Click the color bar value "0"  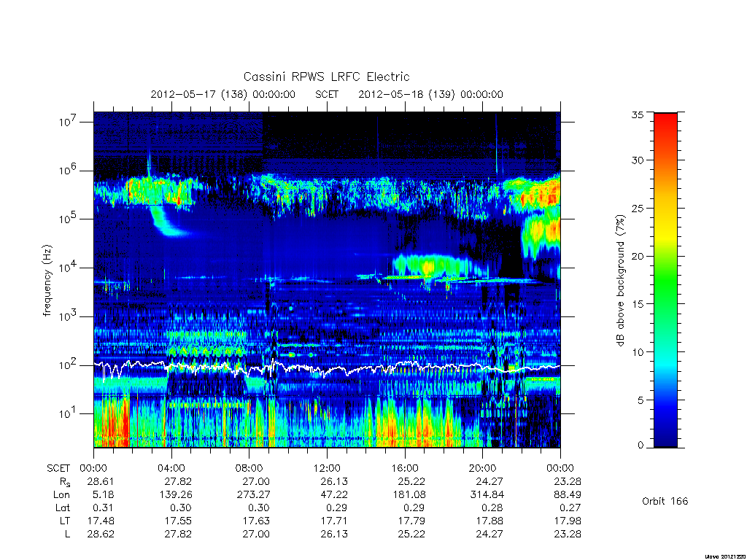(x=640, y=446)
